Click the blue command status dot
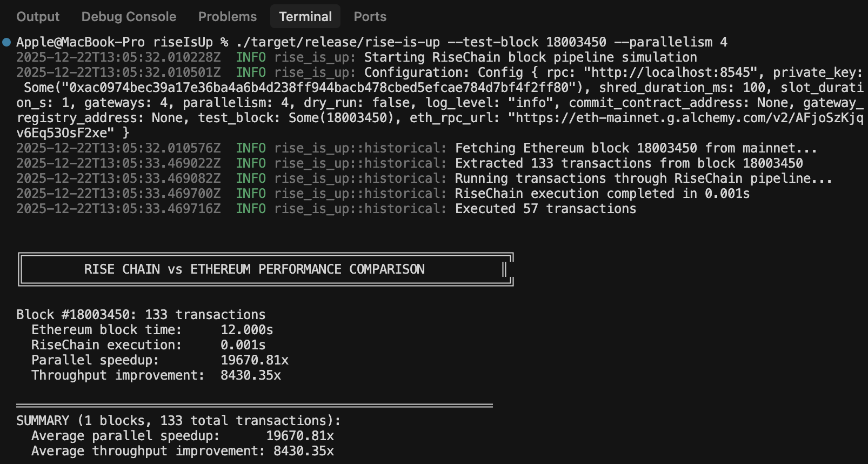 (x=6, y=42)
